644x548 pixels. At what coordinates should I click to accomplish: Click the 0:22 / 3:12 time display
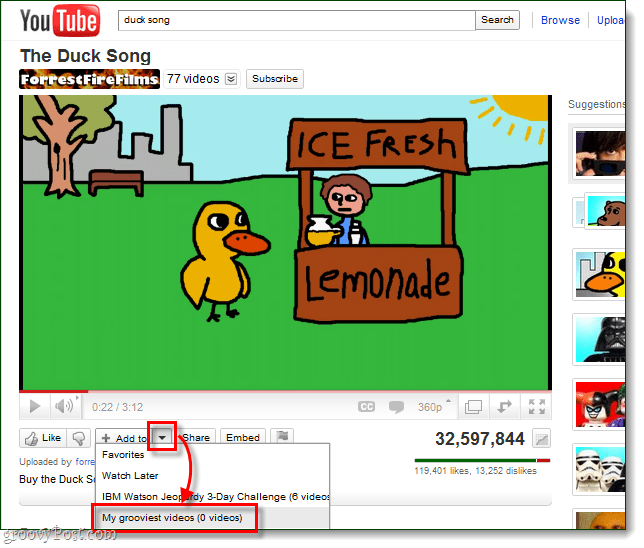click(x=117, y=407)
